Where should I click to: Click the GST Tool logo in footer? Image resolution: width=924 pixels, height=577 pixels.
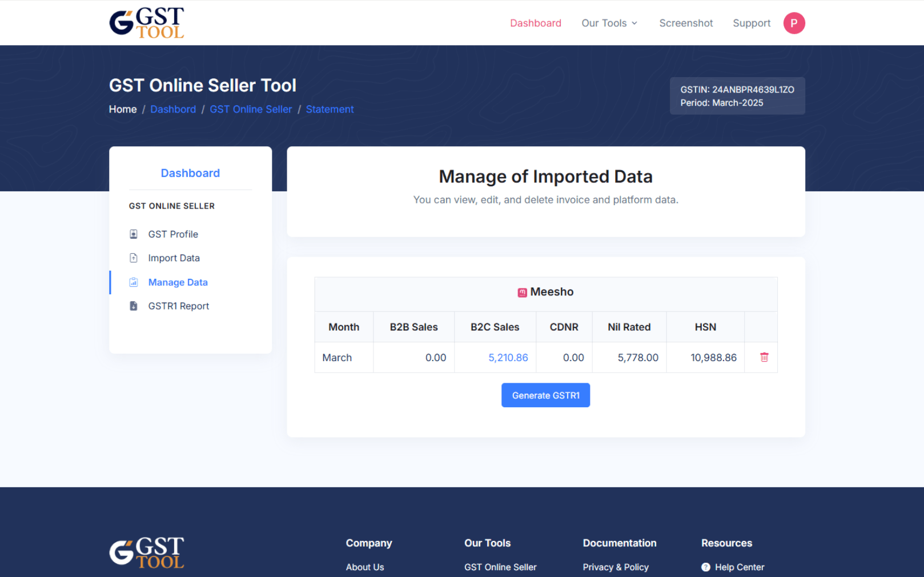pos(147,552)
